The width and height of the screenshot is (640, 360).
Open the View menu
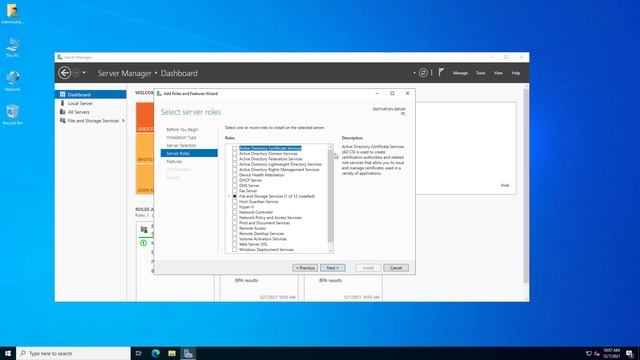pos(498,73)
